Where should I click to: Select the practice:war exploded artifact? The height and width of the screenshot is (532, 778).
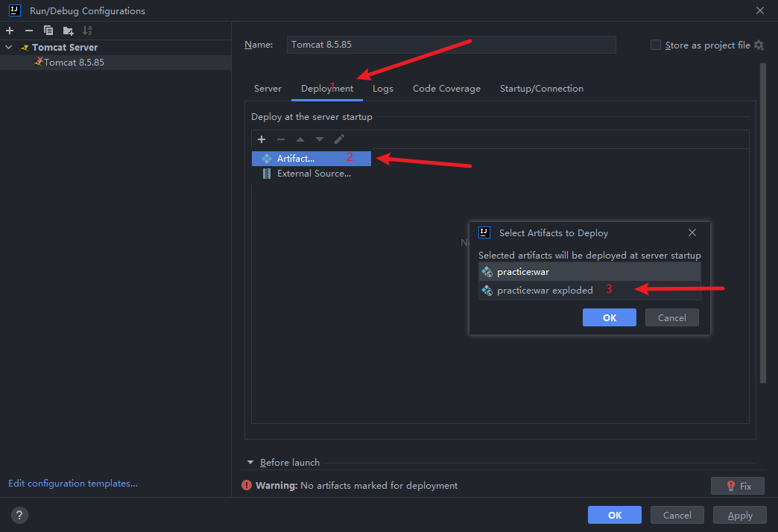tap(545, 291)
